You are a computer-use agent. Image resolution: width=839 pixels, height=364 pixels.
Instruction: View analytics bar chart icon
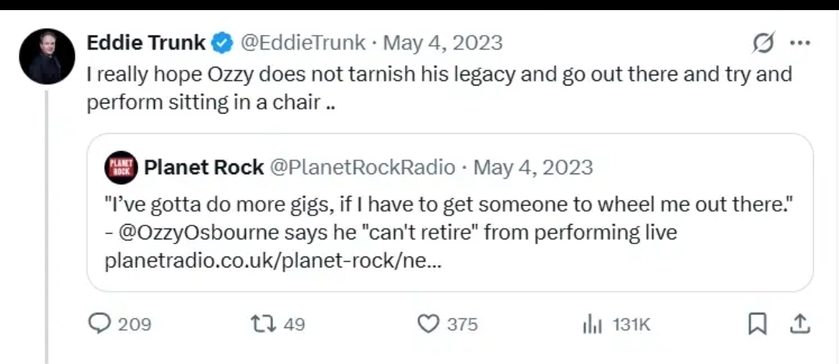[x=592, y=324]
